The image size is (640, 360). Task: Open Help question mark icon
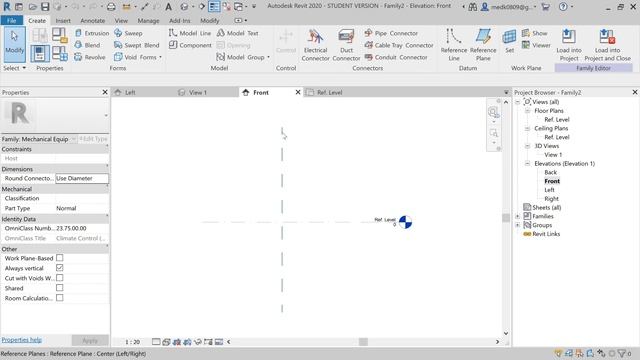(x=563, y=7)
